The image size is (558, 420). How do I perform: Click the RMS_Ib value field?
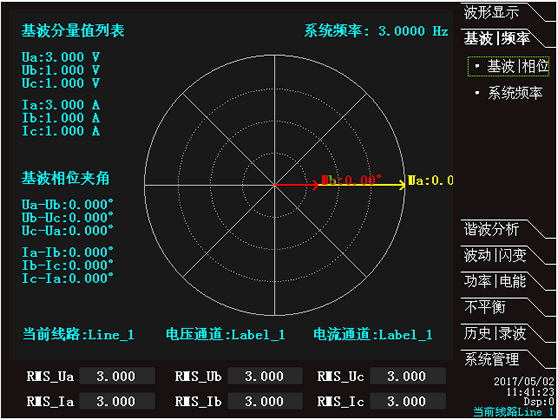coord(265,401)
